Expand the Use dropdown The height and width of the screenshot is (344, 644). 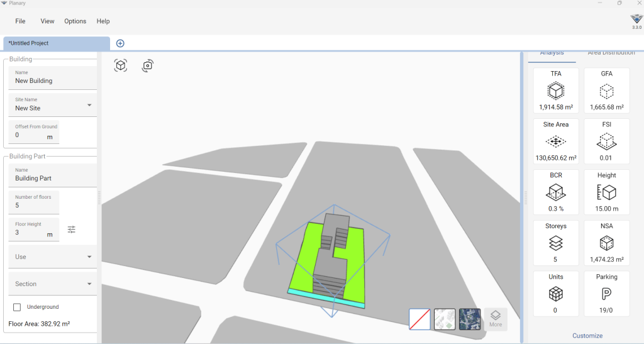pos(53,257)
